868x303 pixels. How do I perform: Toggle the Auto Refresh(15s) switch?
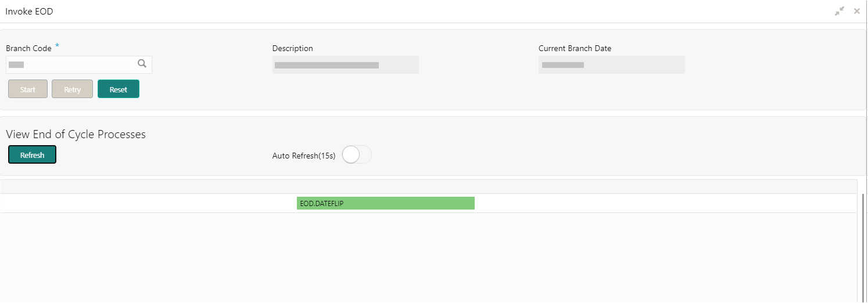357,156
